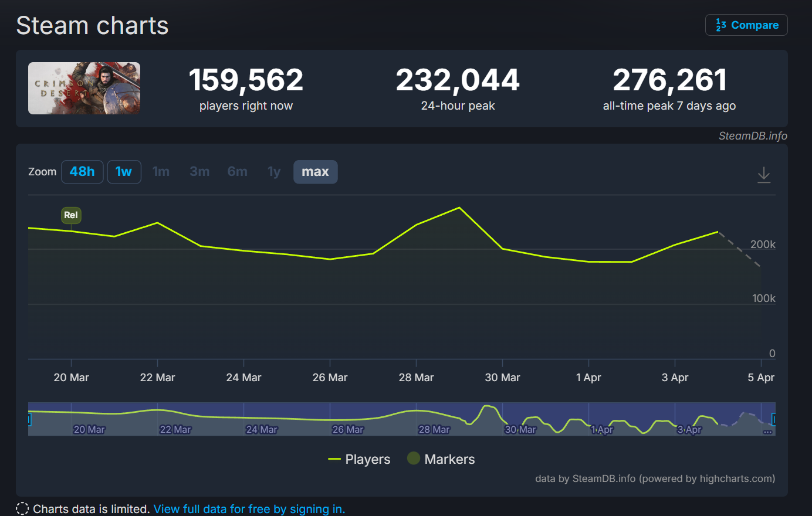The width and height of the screenshot is (812, 516).
Task: Pick the 3m zoom option
Action: pos(199,172)
